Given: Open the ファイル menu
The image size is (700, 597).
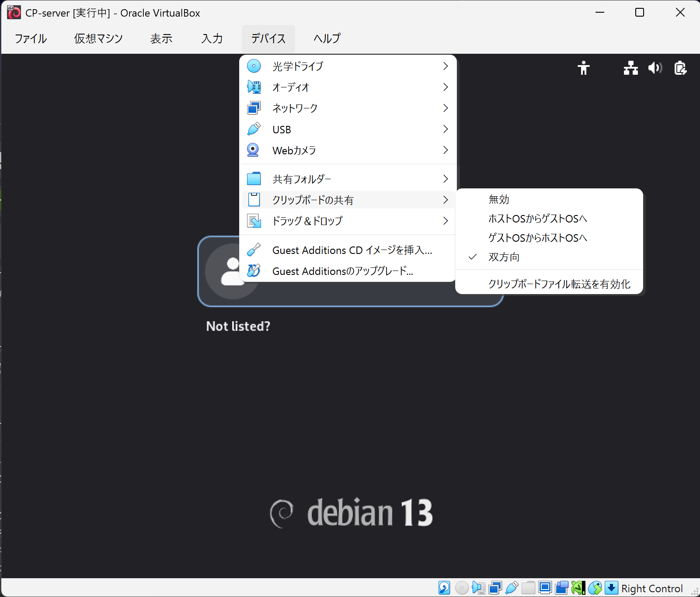Looking at the screenshot, I should pos(31,38).
